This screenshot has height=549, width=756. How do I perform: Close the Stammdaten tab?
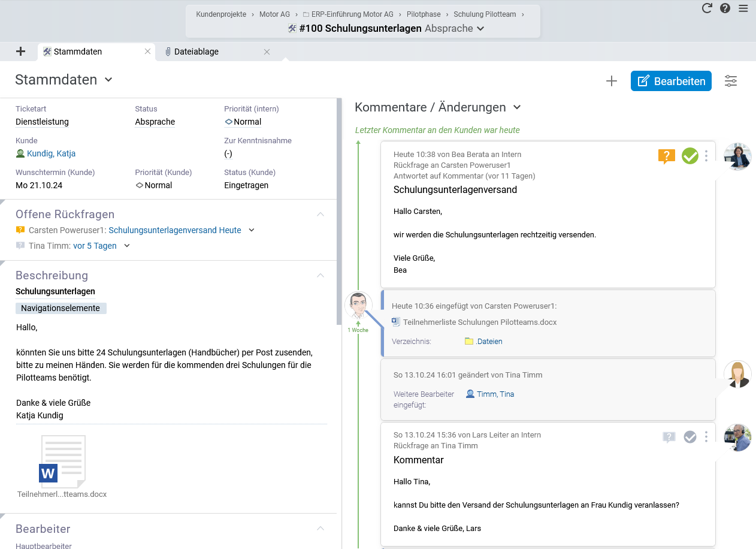click(147, 52)
